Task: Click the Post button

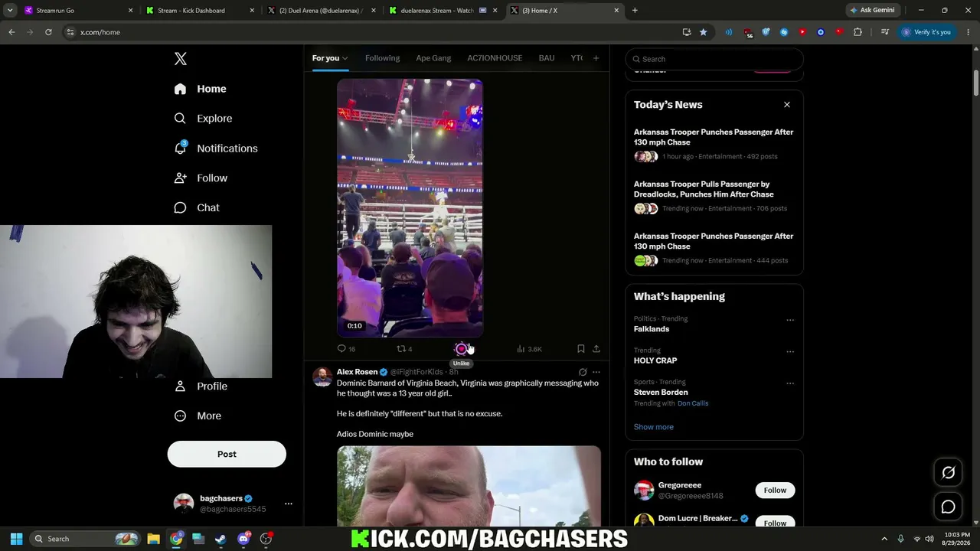Action: [227, 454]
